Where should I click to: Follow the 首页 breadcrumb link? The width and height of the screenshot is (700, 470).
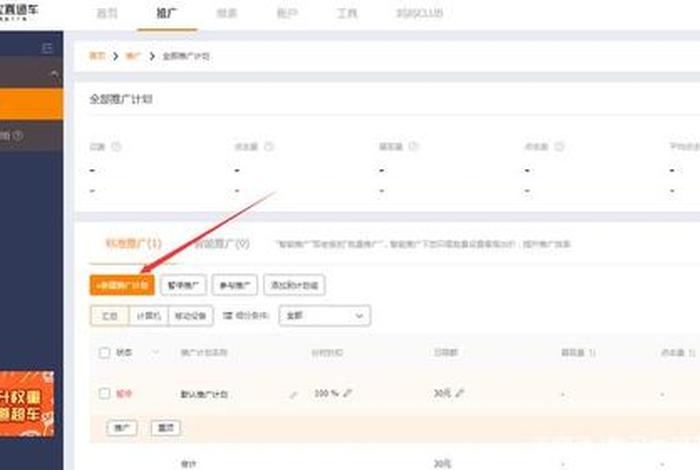click(x=97, y=56)
